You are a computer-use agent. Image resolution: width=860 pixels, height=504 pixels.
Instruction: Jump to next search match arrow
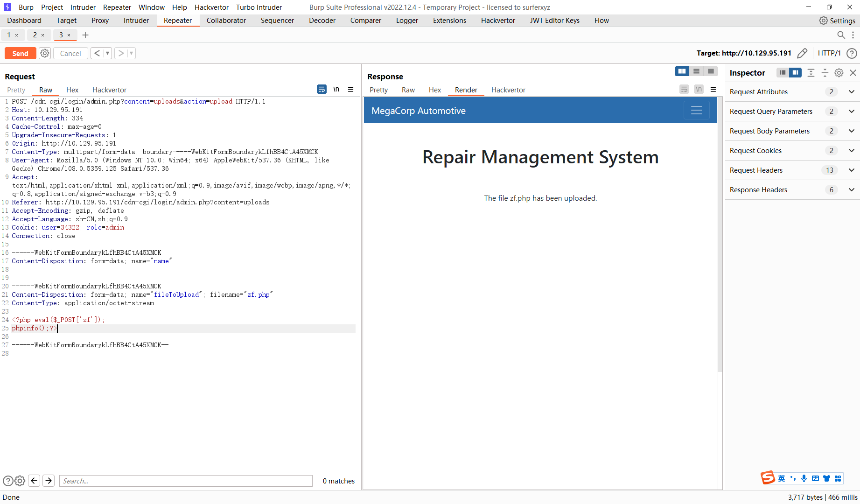pyautogui.click(x=49, y=481)
